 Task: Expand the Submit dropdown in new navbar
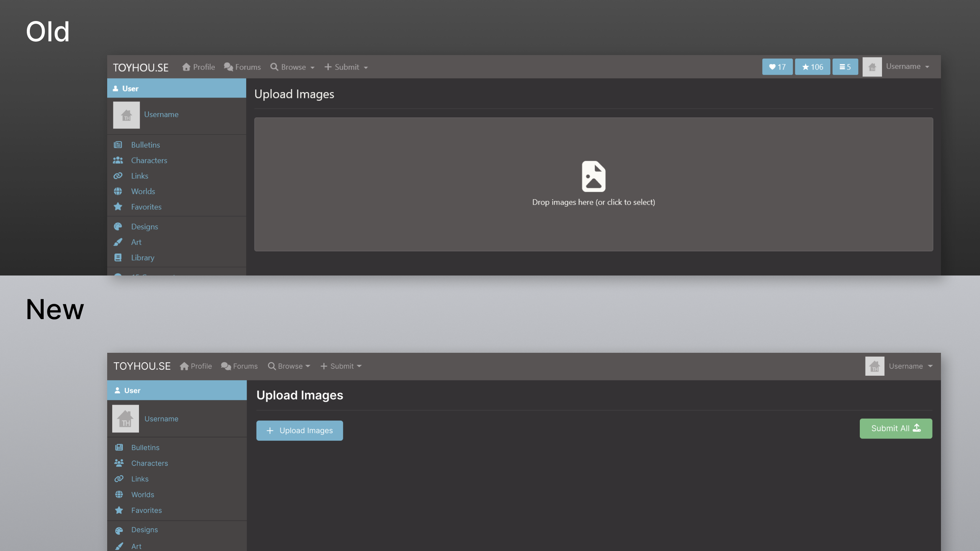click(x=341, y=366)
